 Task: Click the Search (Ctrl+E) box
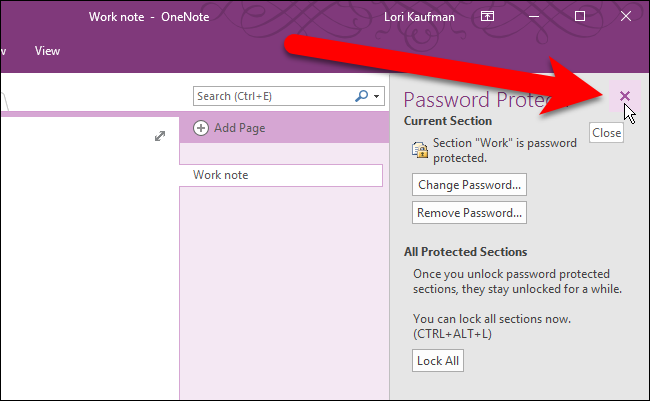point(272,96)
